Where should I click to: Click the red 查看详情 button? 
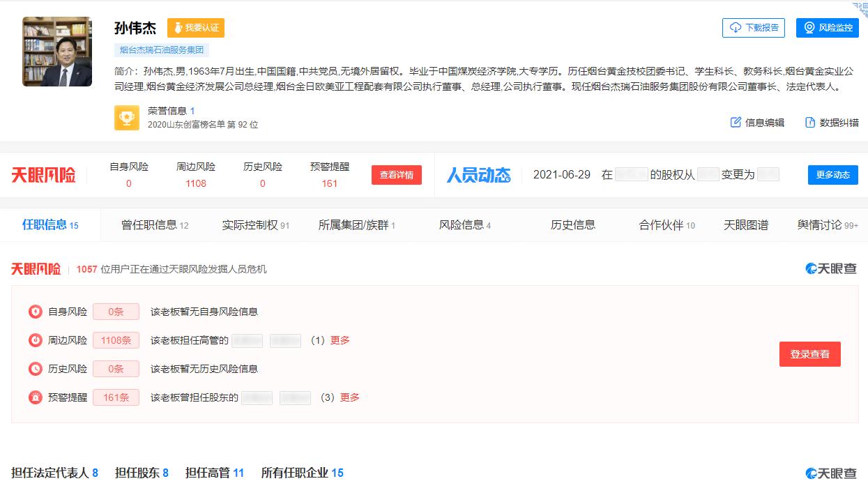tap(397, 175)
